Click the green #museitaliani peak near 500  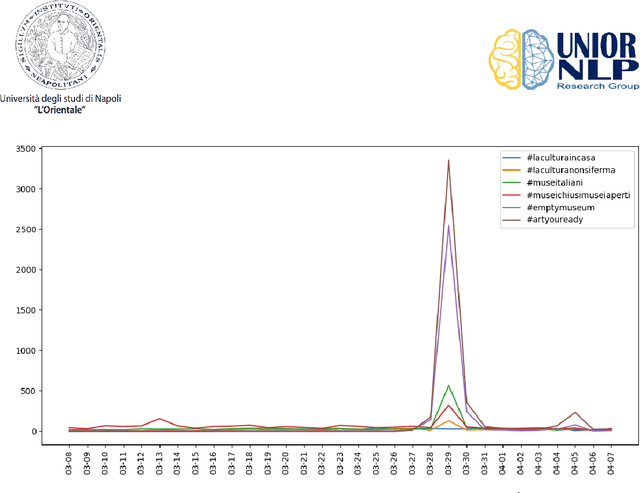pyautogui.click(x=448, y=386)
